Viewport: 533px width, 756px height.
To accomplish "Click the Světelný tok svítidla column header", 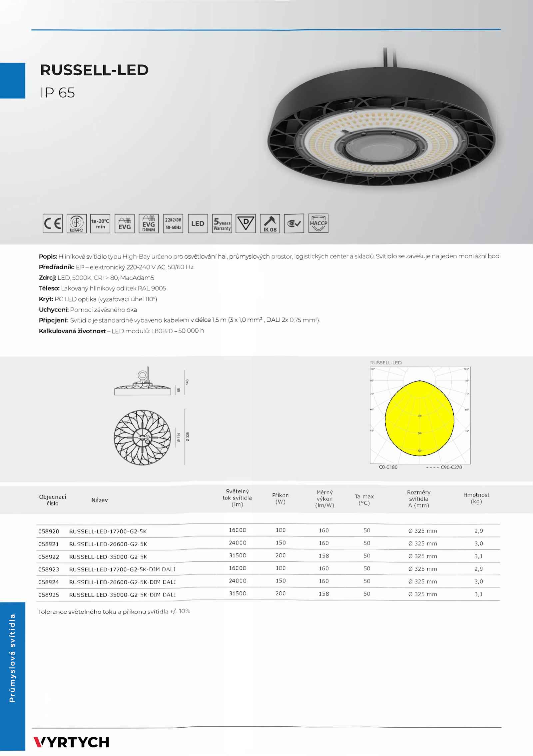I will (x=237, y=498).
